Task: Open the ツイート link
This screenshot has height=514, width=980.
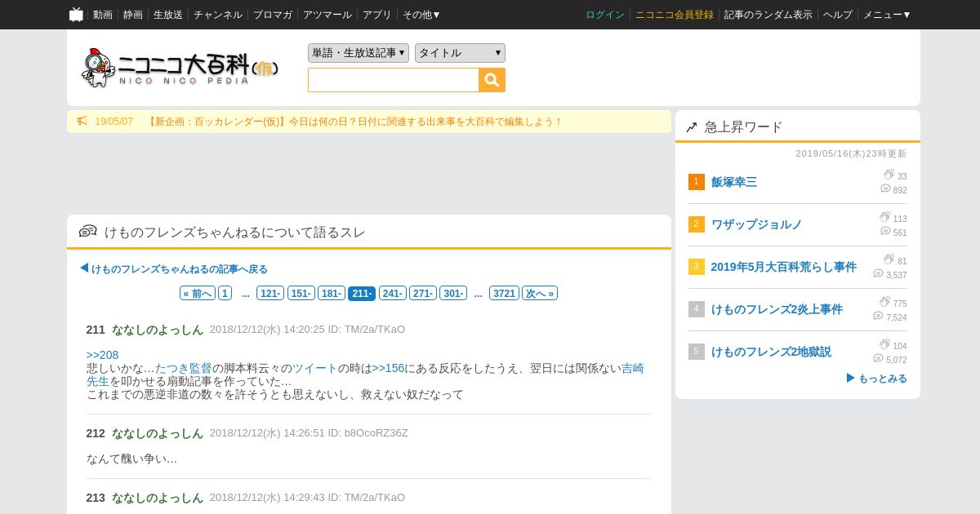Action: coord(315,368)
